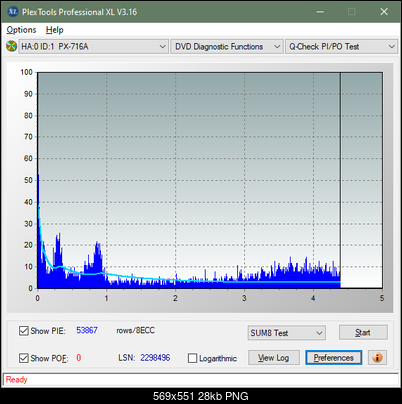Click the Ready status bar text
The image size is (402, 404).
[17, 380]
